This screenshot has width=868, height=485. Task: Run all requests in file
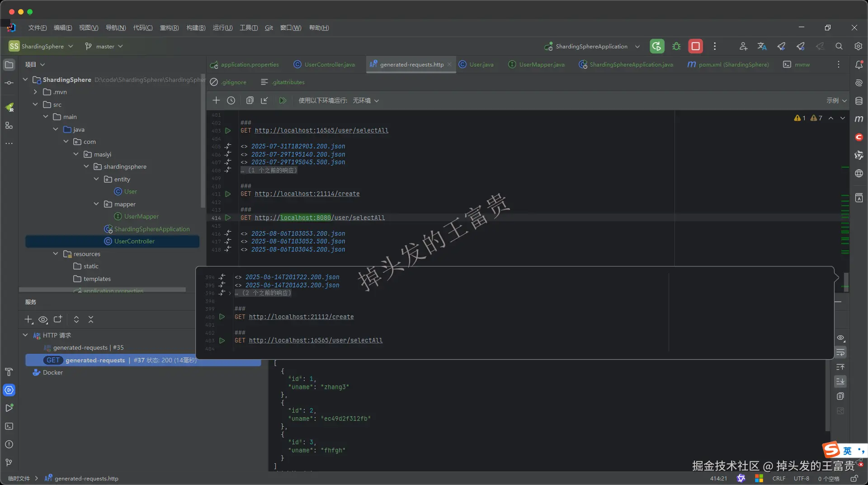pos(283,100)
